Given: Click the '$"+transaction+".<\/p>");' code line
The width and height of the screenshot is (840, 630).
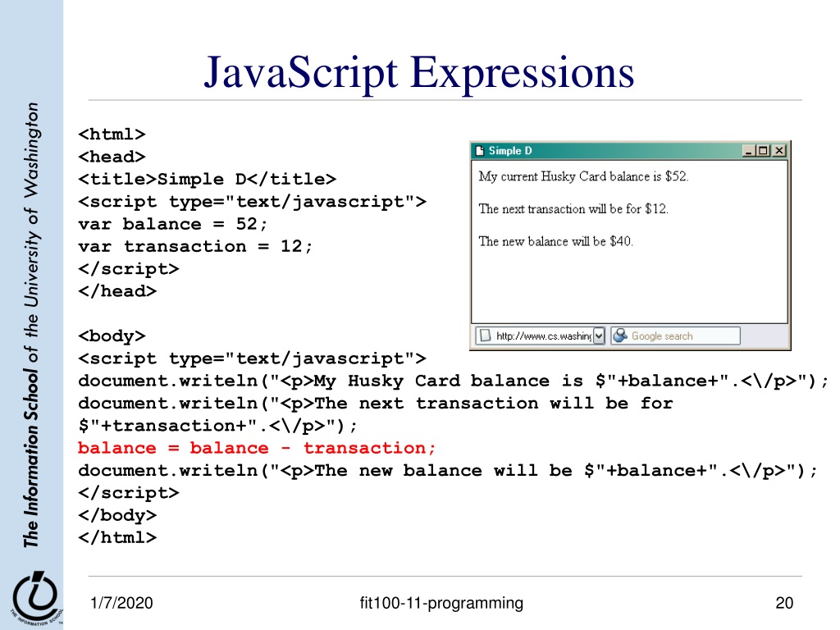Looking at the screenshot, I should pyautogui.click(x=217, y=426).
